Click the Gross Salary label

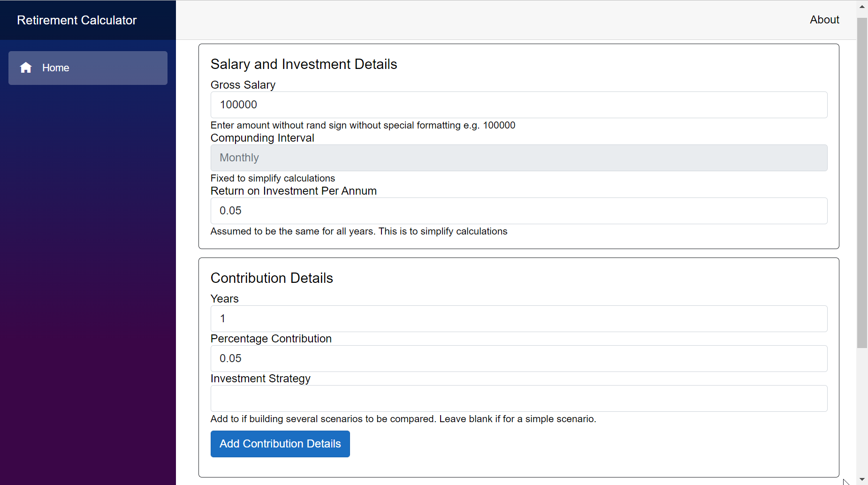243,85
